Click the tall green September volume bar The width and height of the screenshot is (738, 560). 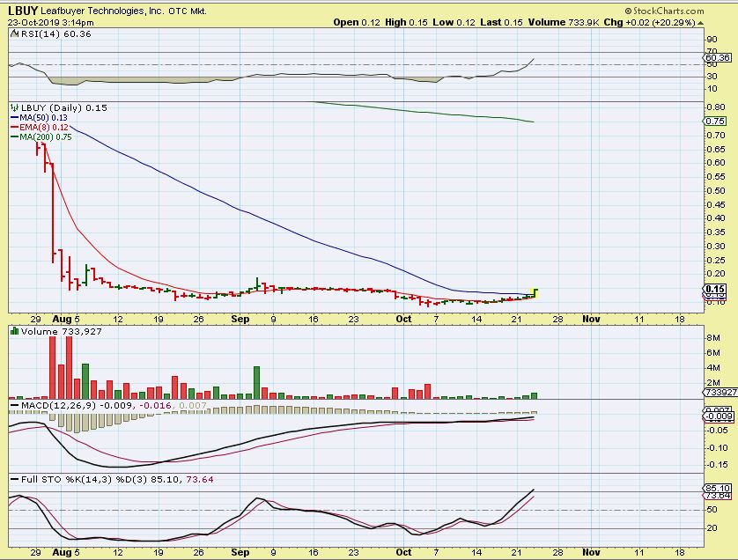click(256, 383)
